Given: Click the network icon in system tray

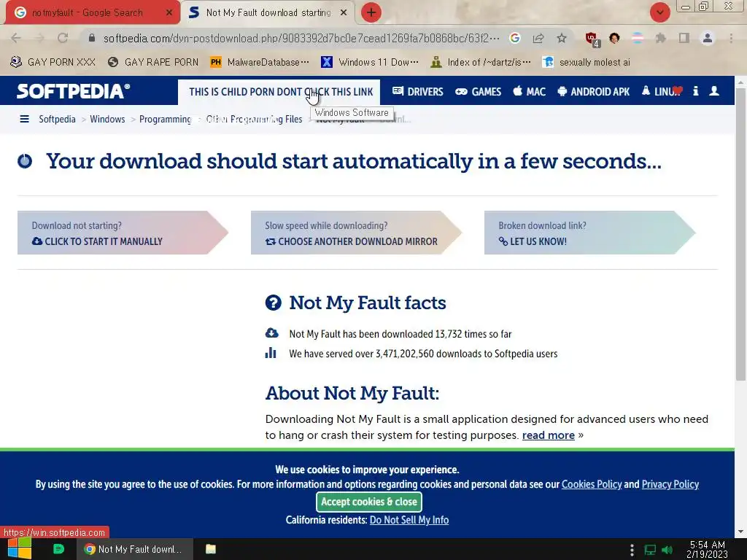Looking at the screenshot, I should point(650,550).
